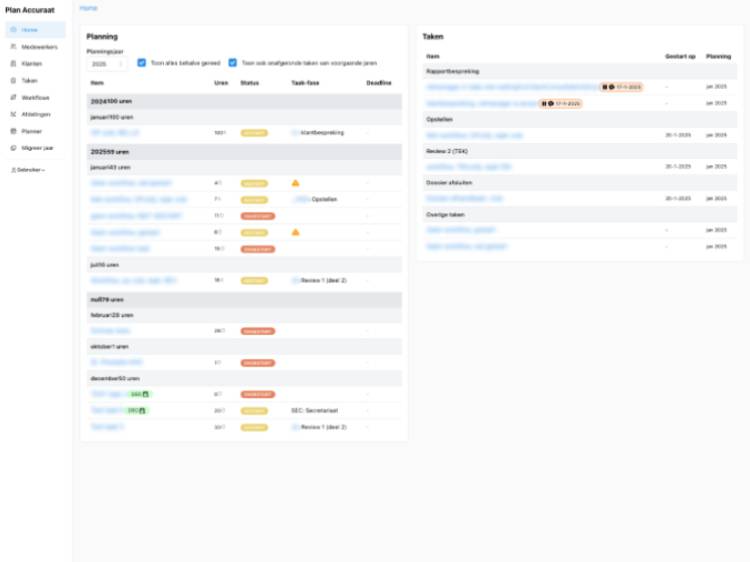
Task: Open Medewerkers via its sidebar icon
Action: pos(13,46)
